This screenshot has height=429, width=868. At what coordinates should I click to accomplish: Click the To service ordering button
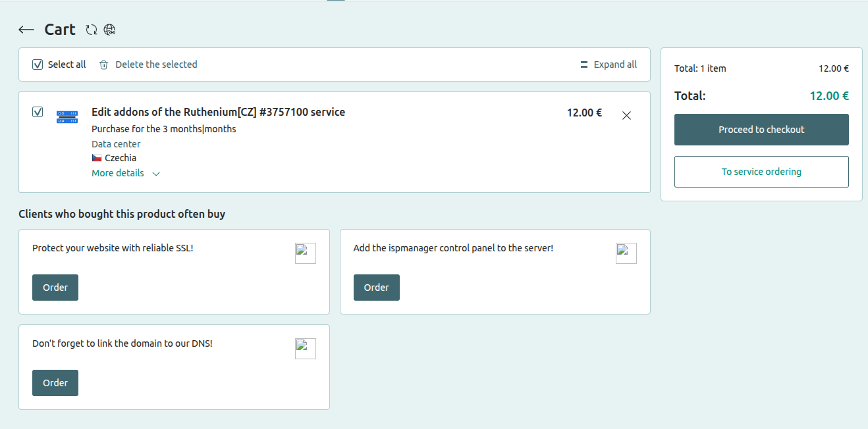761,172
